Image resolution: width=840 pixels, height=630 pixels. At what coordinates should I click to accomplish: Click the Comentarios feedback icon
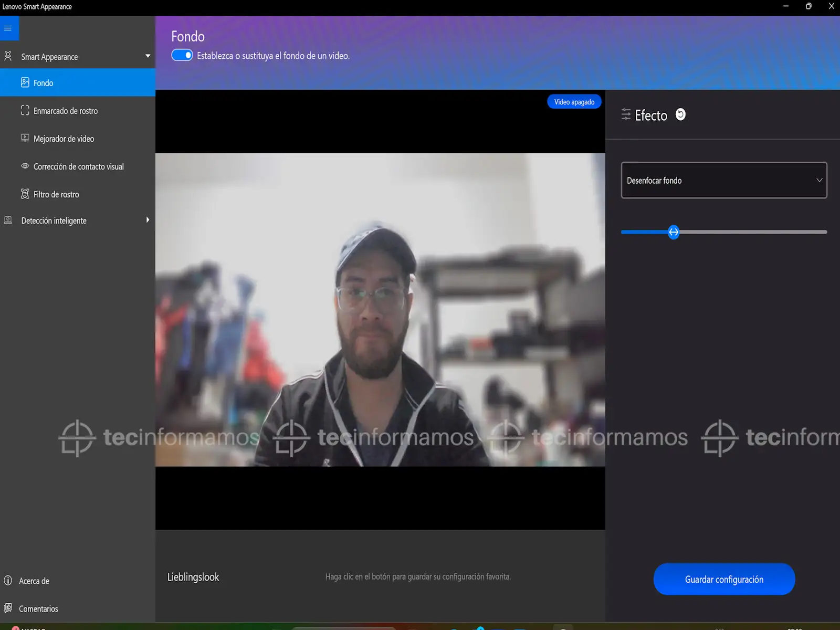8,608
